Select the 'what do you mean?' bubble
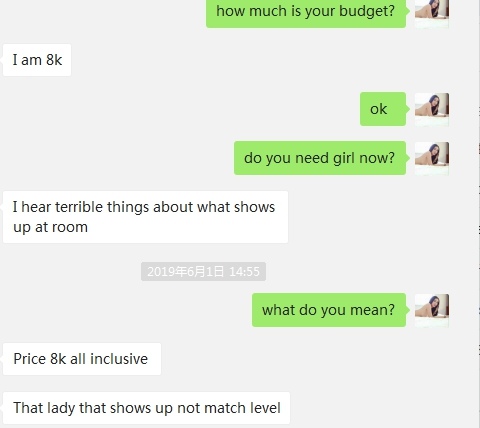The width and height of the screenshot is (480, 428). point(329,310)
